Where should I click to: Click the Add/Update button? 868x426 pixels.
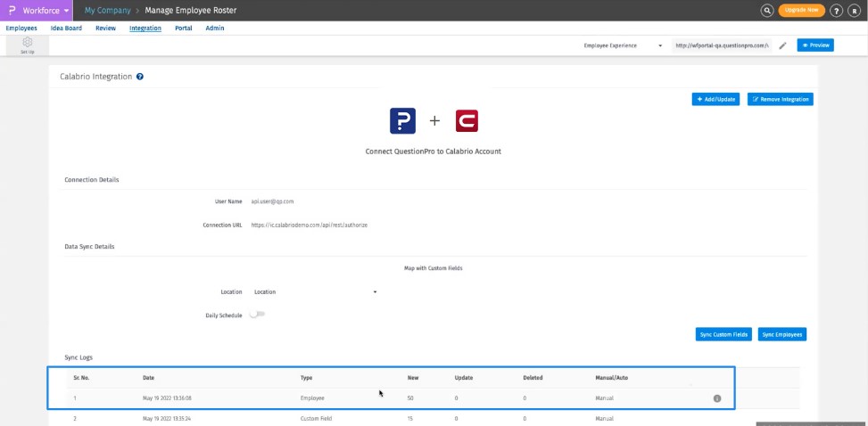point(715,99)
